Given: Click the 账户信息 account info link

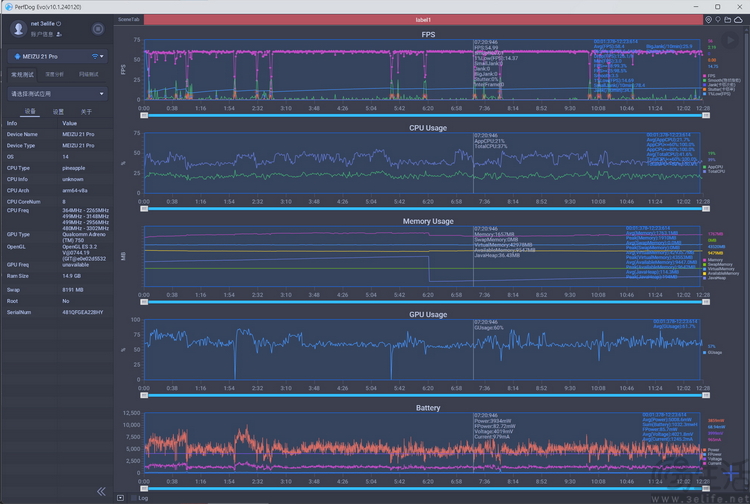Looking at the screenshot, I should [42, 34].
